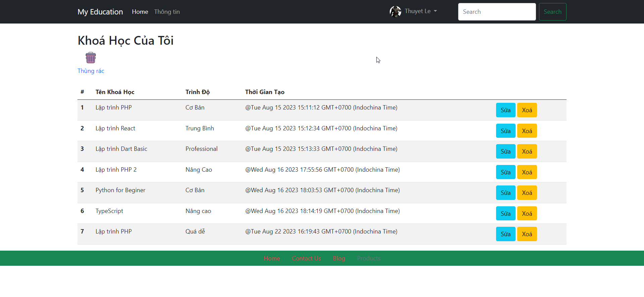Click the My Education brand link
This screenshot has height=297, width=644.
tap(100, 12)
